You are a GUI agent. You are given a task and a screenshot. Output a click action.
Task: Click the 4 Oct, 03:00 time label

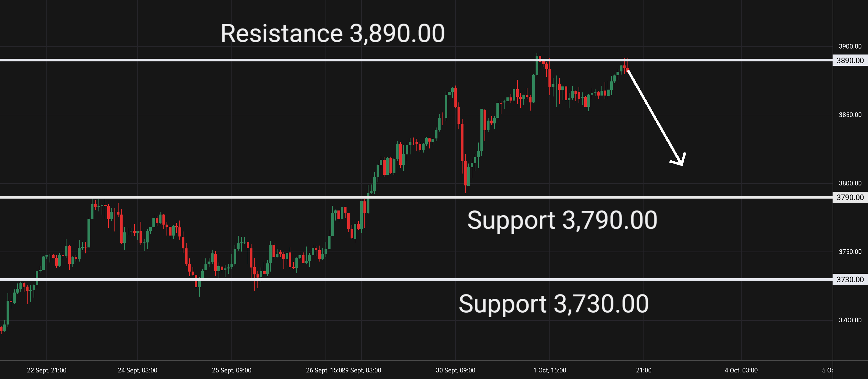pos(741,370)
